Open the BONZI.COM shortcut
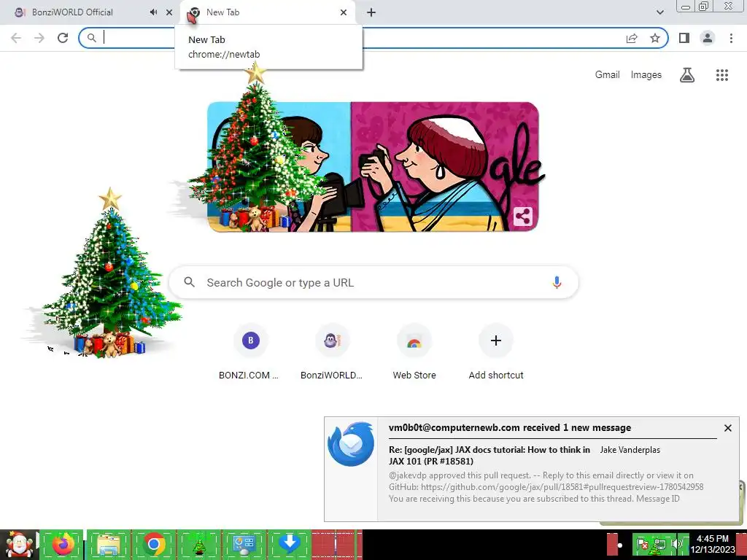The image size is (747, 560). click(250, 352)
